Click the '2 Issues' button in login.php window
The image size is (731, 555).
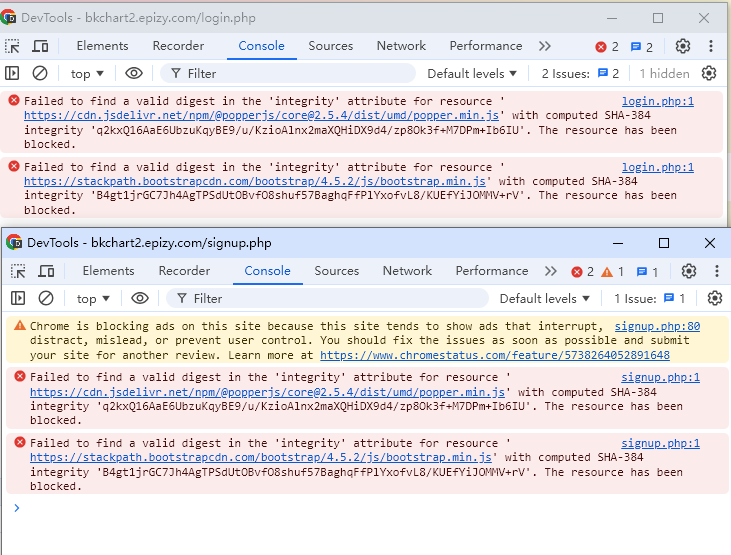click(x=581, y=73)
